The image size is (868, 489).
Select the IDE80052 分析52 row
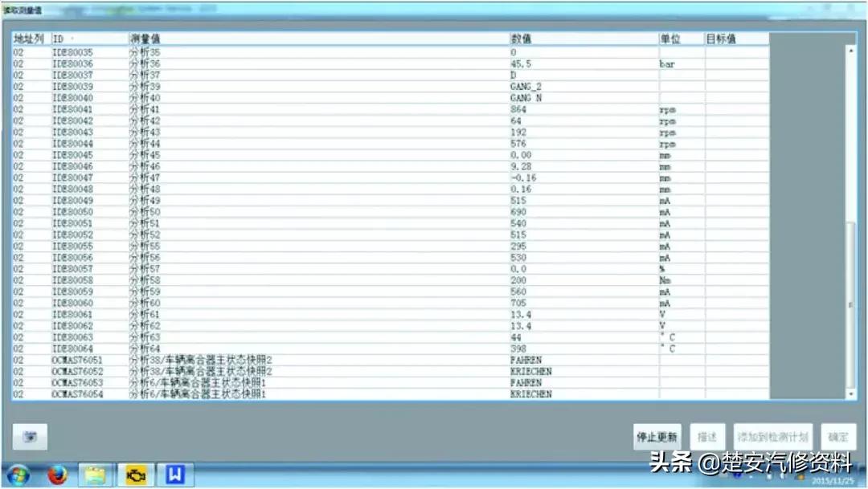391,234
